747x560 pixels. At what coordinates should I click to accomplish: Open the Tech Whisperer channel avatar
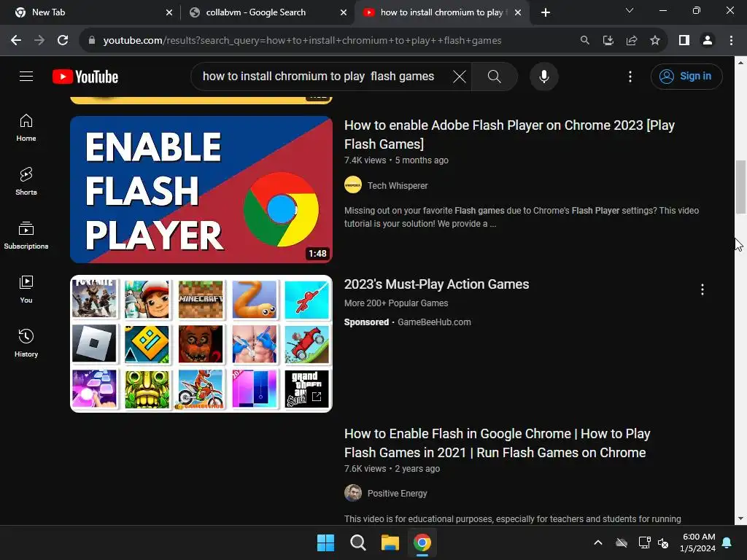coord(352,184)
